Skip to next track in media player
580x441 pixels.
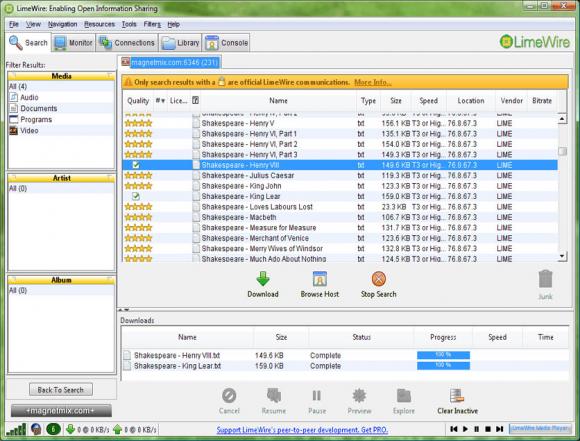(499, 429)
